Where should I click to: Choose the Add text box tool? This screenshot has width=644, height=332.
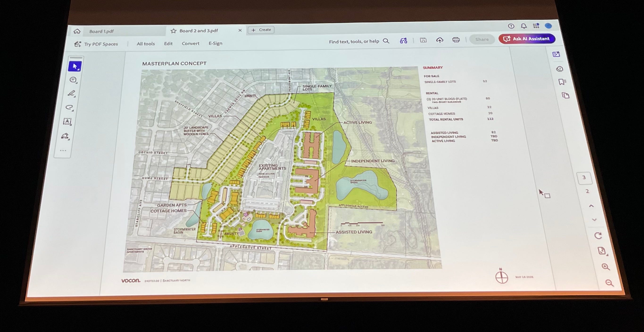[x=67, y=121]
